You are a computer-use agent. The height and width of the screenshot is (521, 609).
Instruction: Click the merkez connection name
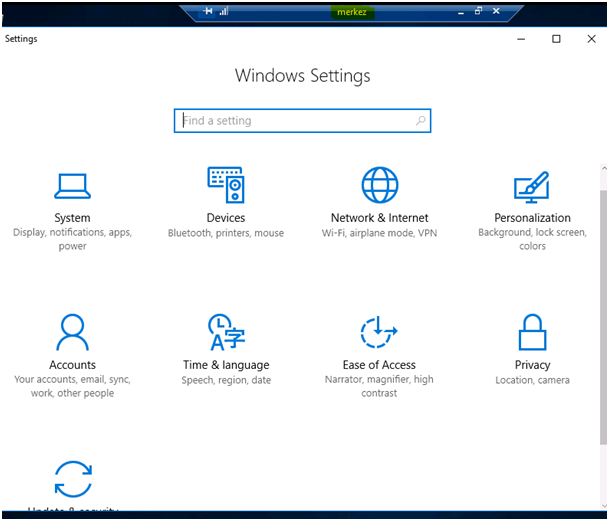[x=352, y=12]
